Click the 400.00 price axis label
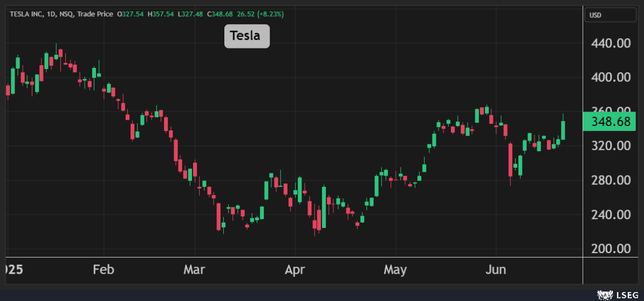 pyautogui.click(x=611, y=77)
